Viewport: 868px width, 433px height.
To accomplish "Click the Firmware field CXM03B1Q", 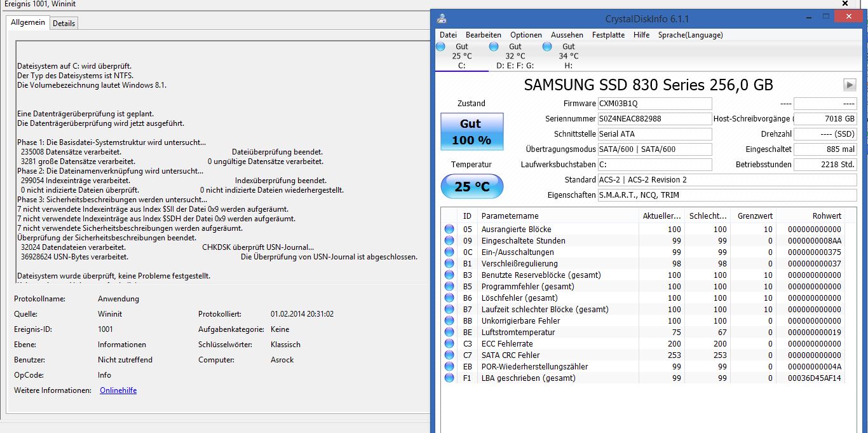I will (654, 104).
